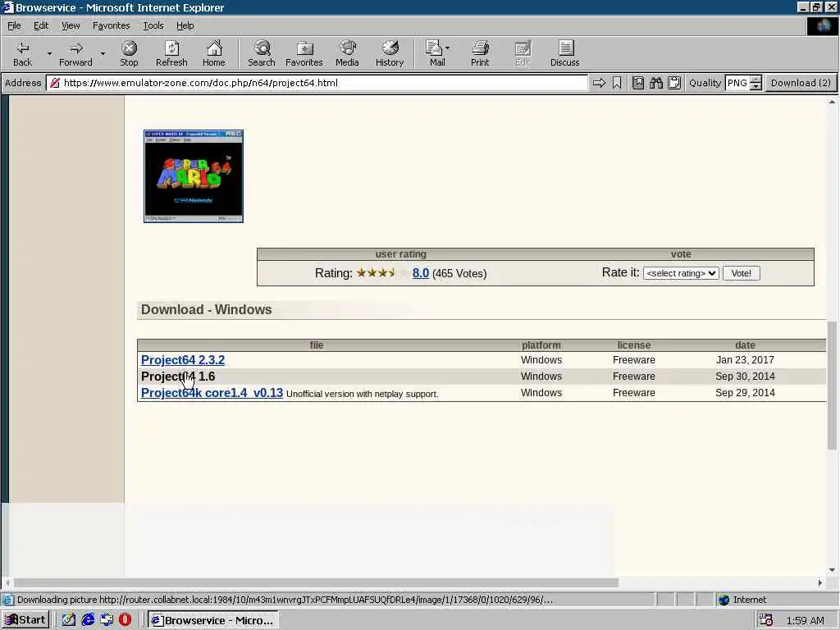This screenshot has width=840, height=630.
Task: Open the File menu
Action: click(x=14, y=25)
